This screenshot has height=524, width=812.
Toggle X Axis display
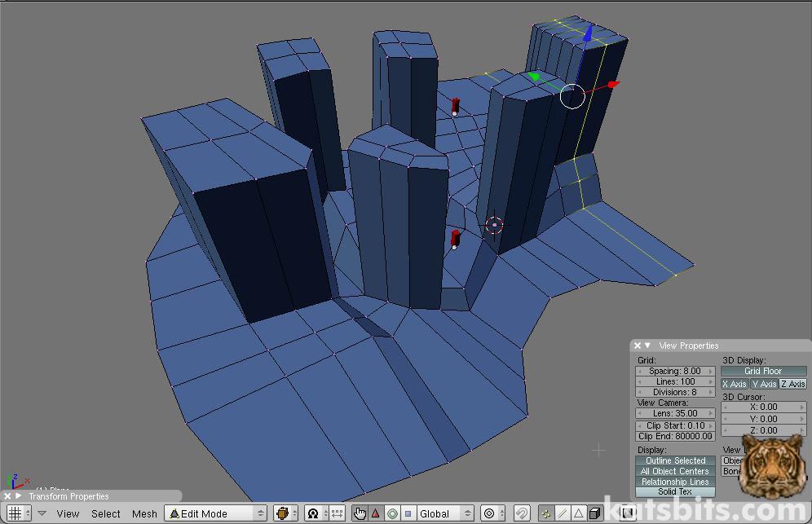point(735,384)
